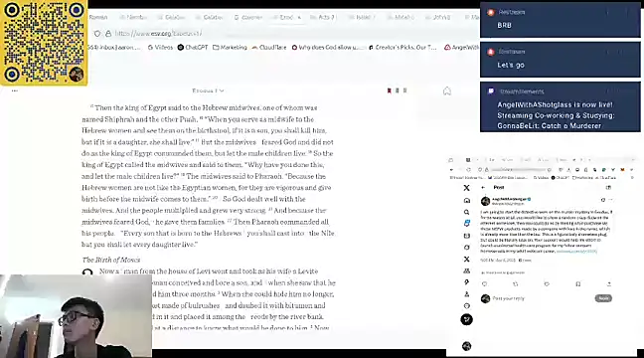Click the home icon in X sidebar
Image resolution: width=644 pixels, height=358 pixels.
point(466,200)
